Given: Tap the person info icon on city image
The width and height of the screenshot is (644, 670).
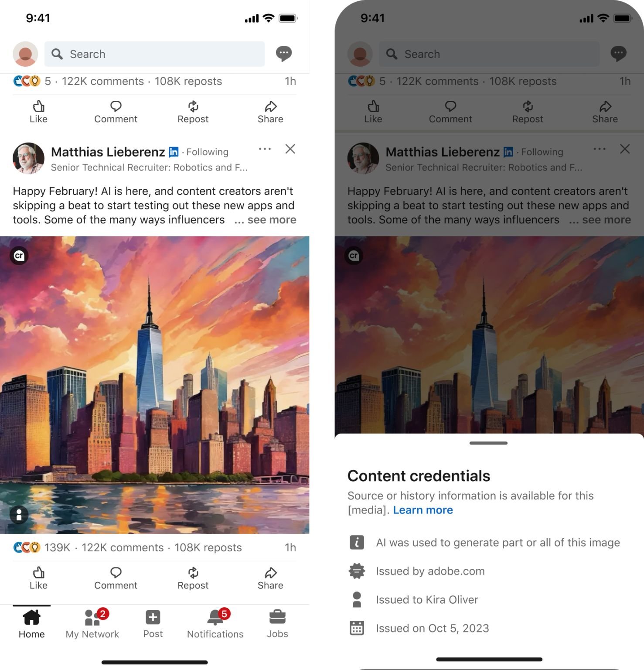Looking at the screenshot, I should coord(19,515).
